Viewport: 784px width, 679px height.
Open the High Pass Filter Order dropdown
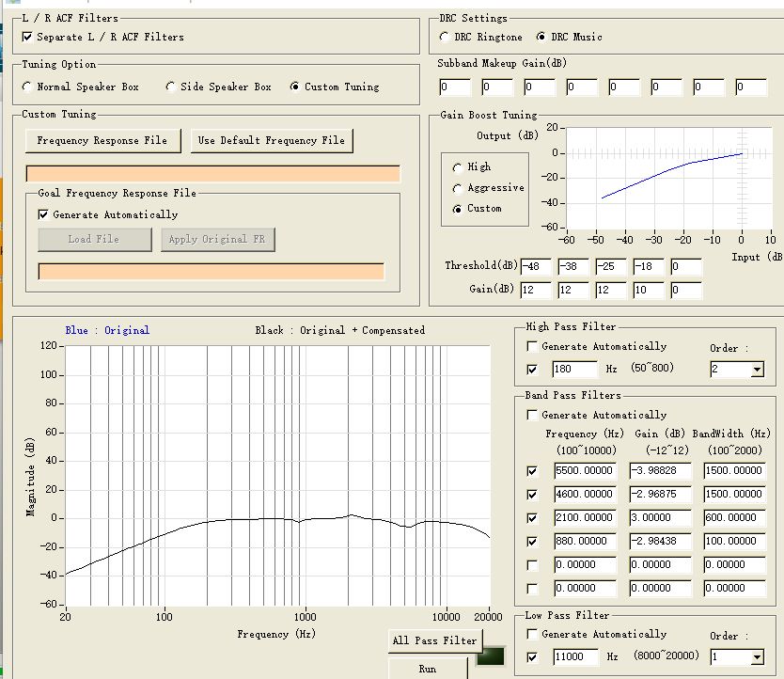[x=757, y=370]
